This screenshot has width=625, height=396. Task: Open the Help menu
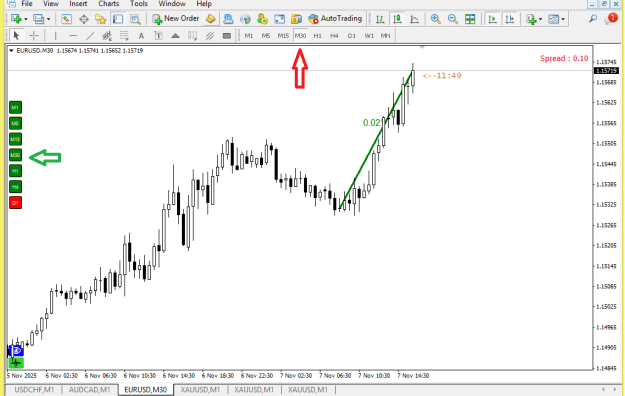point(204,4)
